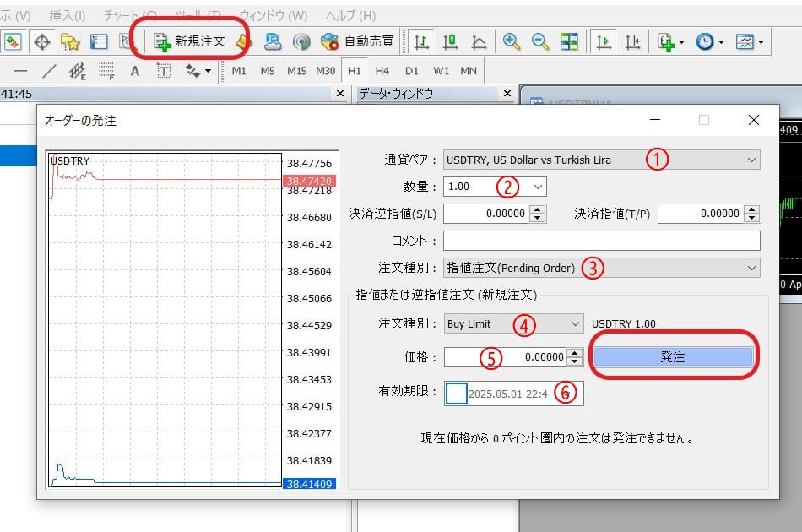Switch chart to candlestick display icon
This screenshot has height=532, width=802.
pyautogui.click(x=450, y=41)
